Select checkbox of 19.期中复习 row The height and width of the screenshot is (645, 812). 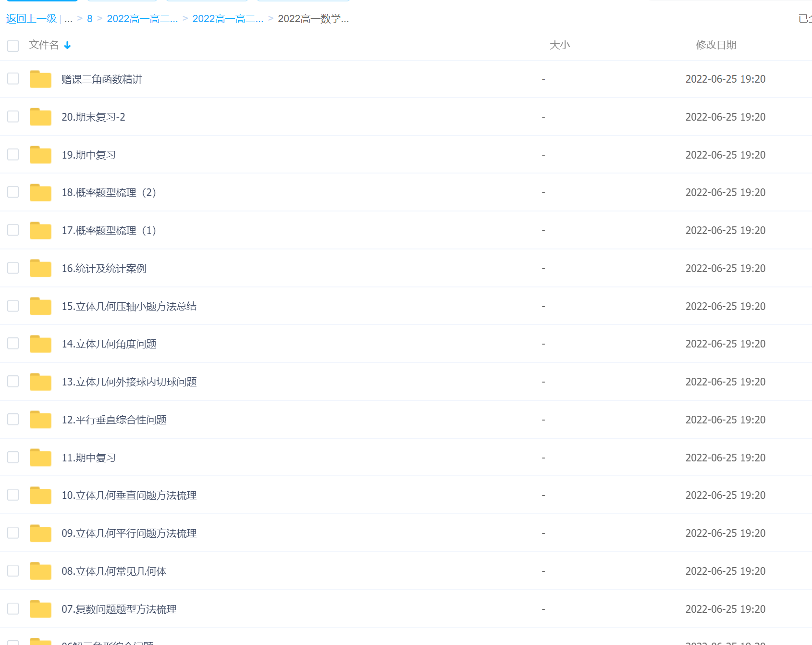[x=13, y=154]
